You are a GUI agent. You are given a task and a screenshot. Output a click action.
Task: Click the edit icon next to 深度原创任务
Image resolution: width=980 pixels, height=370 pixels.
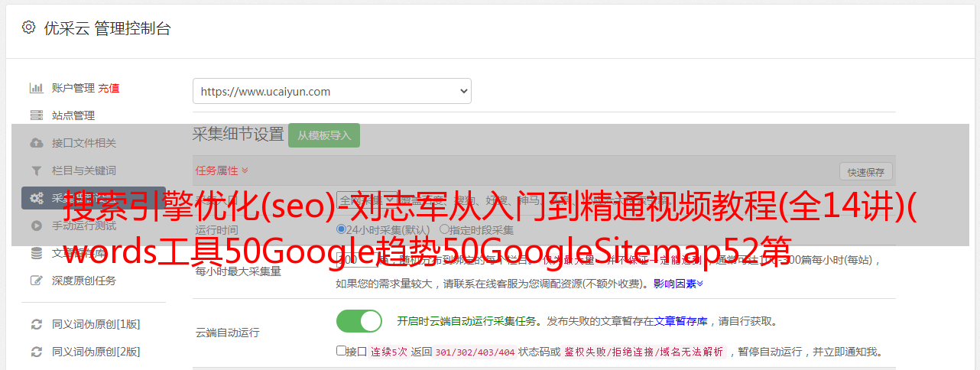coord(36,281)
